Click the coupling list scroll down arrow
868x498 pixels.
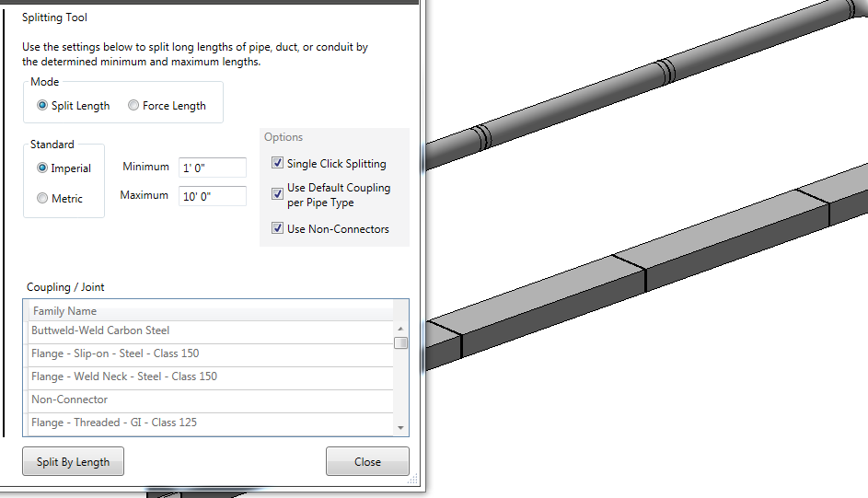[x=400, y=428]
